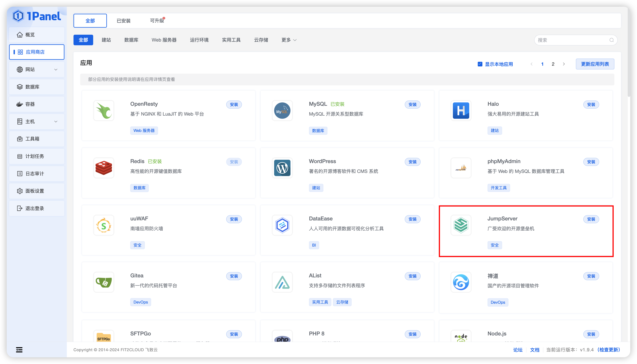
Task: Click the search magnifier icon
Action: point(611,40)
